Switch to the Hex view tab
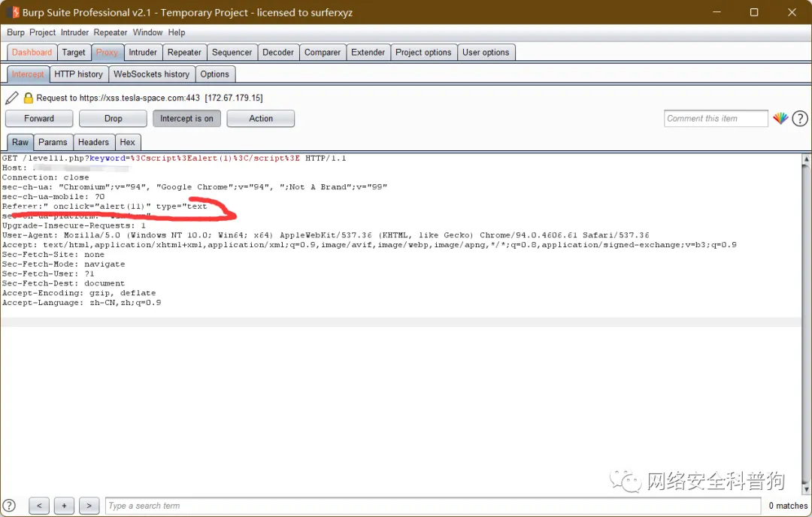The image size is (812, 517). [x=127, y=142]
